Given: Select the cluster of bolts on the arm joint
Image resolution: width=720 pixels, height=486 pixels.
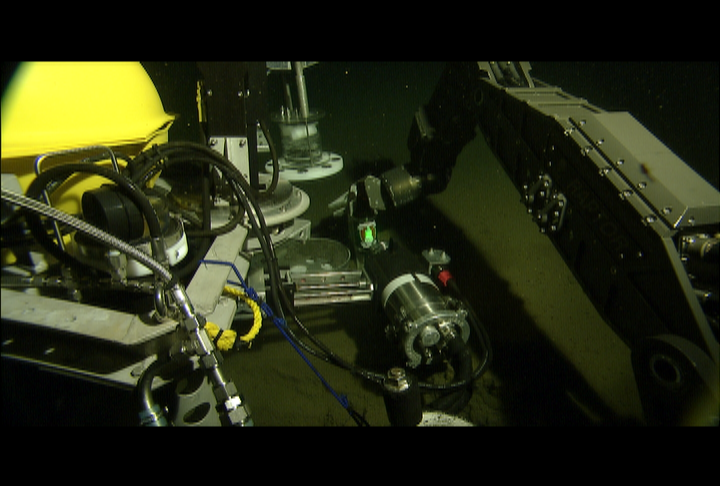Looking at the screenshot, I should click(x=545, y=202).
